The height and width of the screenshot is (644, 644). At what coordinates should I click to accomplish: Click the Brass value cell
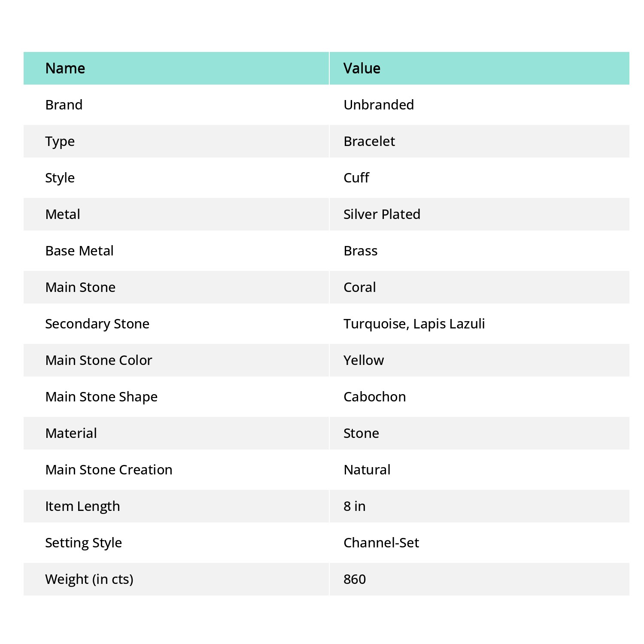[x=361, y=251]
